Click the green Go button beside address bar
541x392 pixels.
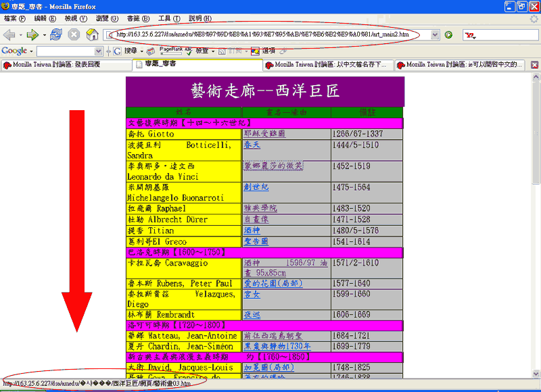[x=448, y=34]
